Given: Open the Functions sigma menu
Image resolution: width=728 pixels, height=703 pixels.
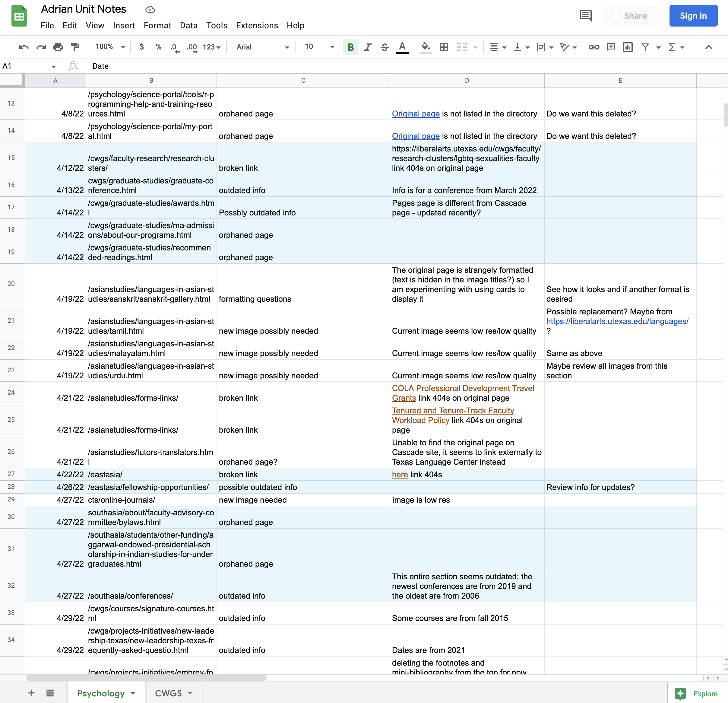Looking at the screenshot, I should pyautogui.click(x=676, y=47).
